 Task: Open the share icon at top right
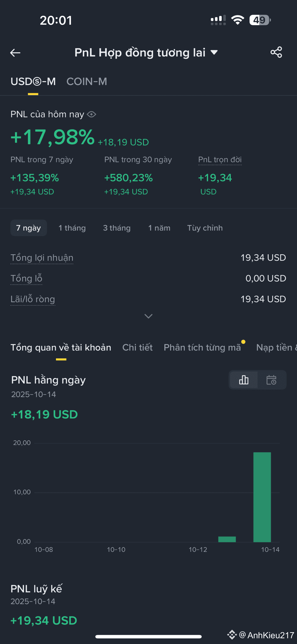coord(276,52)
